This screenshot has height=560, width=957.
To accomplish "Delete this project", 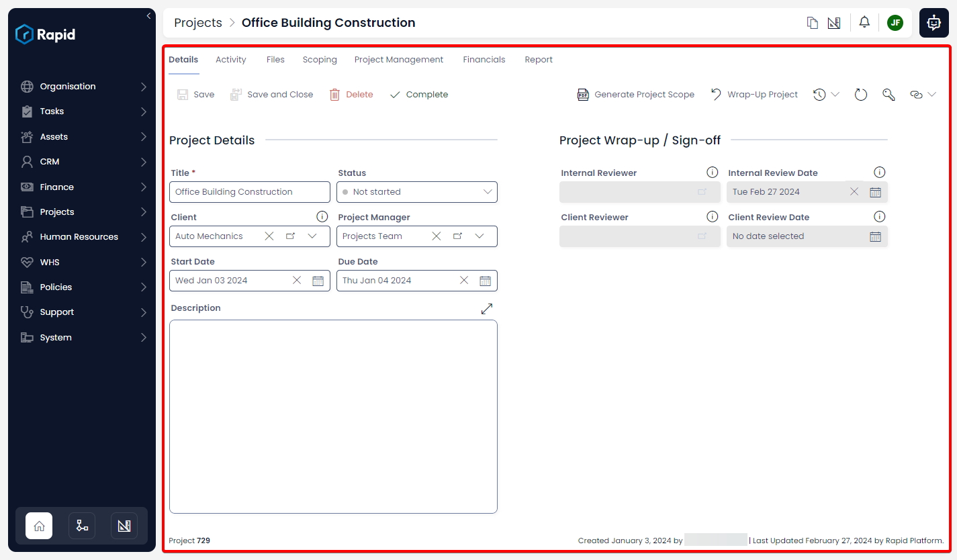I will click(x=351, y=95).
